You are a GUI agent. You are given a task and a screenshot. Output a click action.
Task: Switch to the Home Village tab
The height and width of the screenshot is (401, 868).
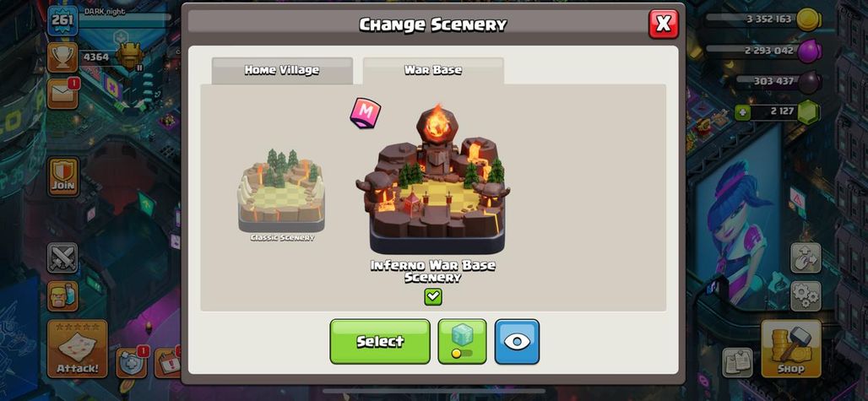click(282, 70)
